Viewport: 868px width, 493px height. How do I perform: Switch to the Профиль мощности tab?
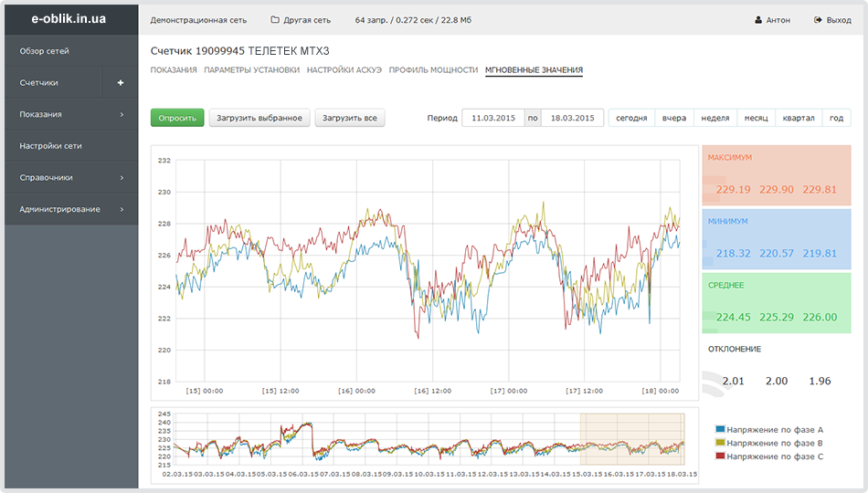pyautogui.click(x=433, y=70)
